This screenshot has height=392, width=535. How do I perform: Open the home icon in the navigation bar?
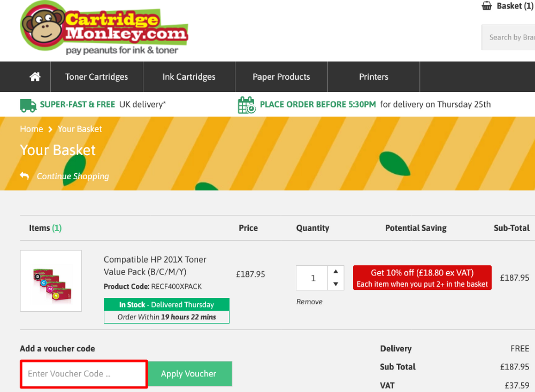pos(35,77)
